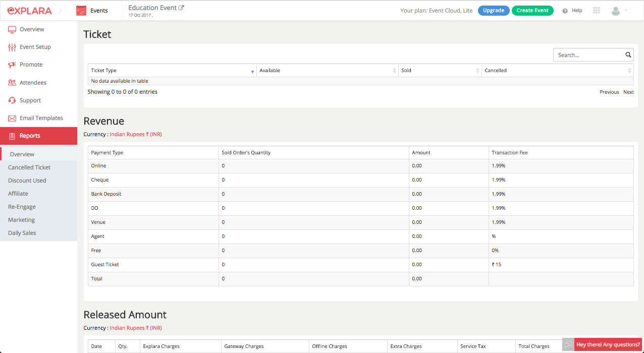Click the 'Guest Ticket' payment type cell
This screenshot has height=353, width=644.
153,265
